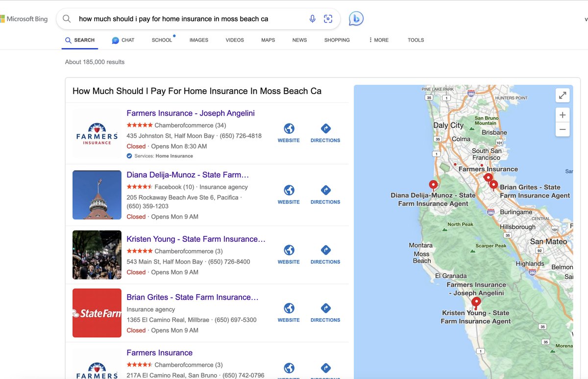Click San Mateo label on map
Viewport: 588px width, 379px height.
tap(548, 241)
